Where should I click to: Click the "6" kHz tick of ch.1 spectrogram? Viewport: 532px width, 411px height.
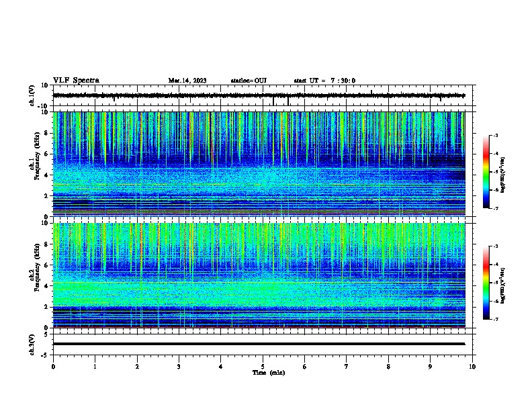point(47,154)
